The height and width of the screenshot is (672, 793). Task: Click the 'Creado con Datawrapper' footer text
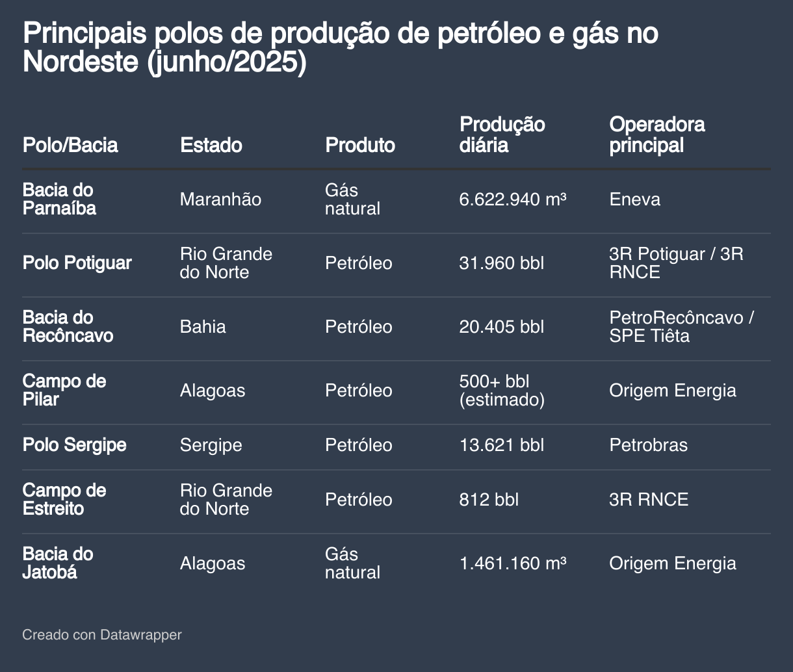102,634
